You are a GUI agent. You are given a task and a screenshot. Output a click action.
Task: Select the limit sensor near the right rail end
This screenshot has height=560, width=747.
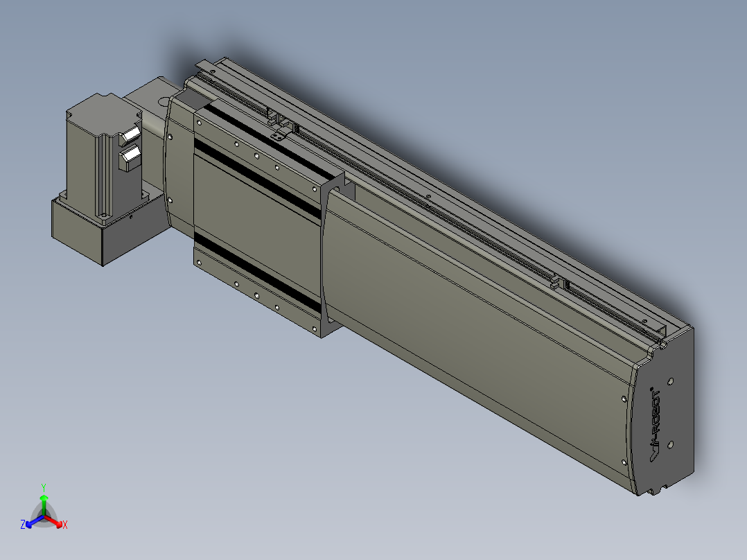pos(559,283)
